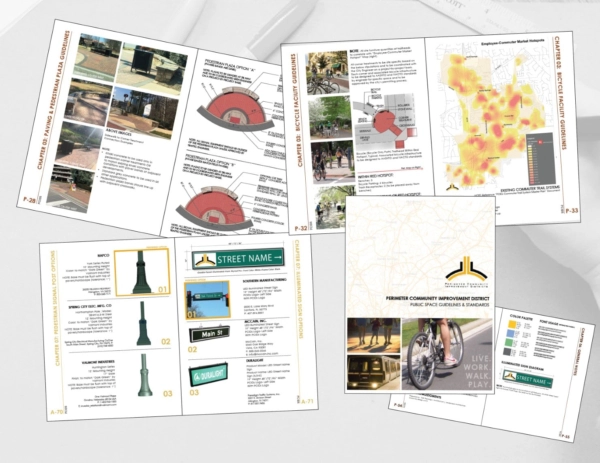Click page number A-70
The height and width of the screenshot is (463, 600).
(x=57, y=412)
